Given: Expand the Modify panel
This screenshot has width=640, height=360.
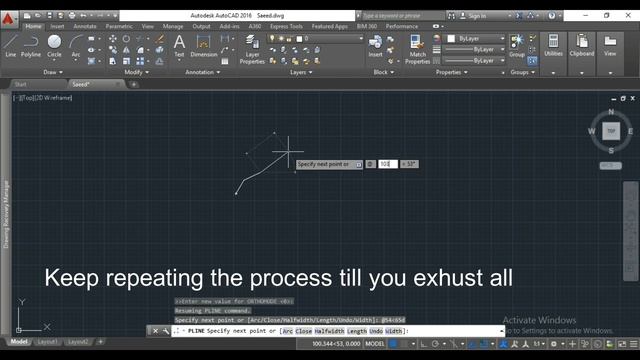Looking at the screenshot, I should pos(136,72).
